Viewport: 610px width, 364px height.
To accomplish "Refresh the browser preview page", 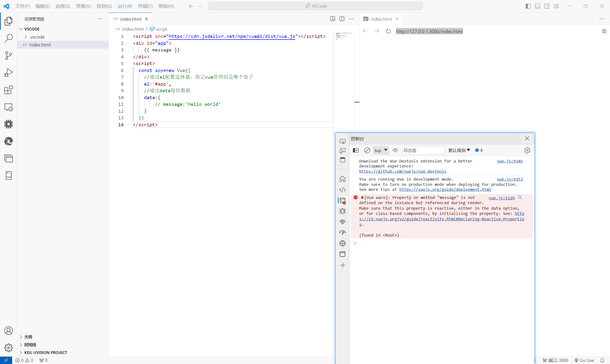I will click(x=388, y=31).
